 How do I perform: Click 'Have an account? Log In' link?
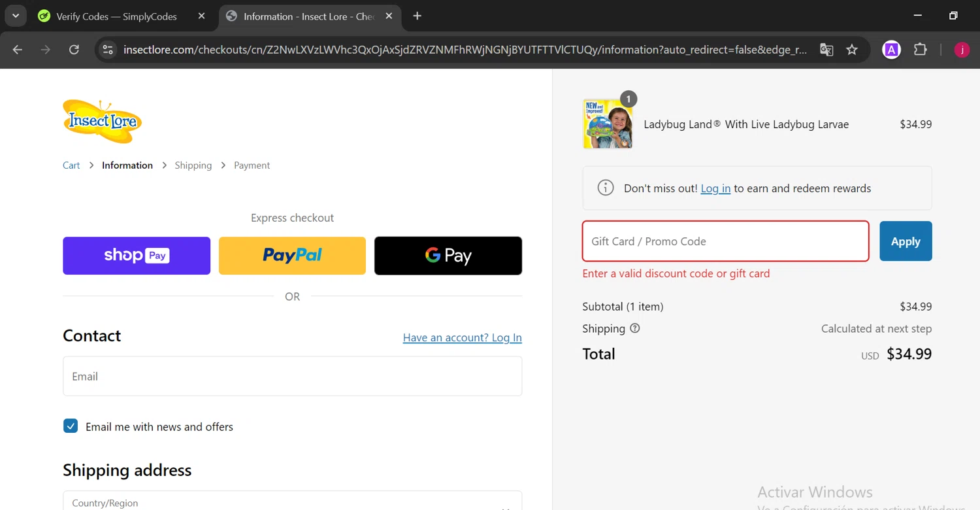pyautogui.click(x=463, y=337)
